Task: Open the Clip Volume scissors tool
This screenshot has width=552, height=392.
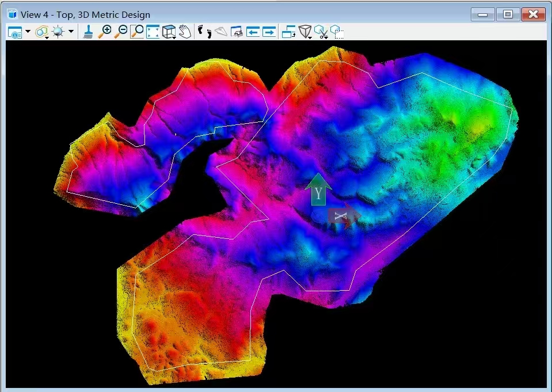Action: pyautogui.click(x=321, y=32)
